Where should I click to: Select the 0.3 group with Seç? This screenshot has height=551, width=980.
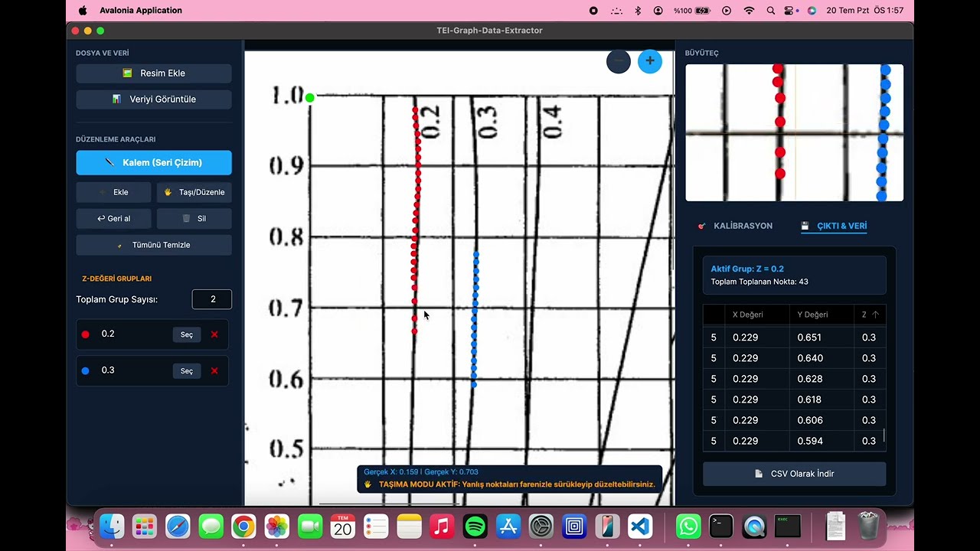(187, 370)
